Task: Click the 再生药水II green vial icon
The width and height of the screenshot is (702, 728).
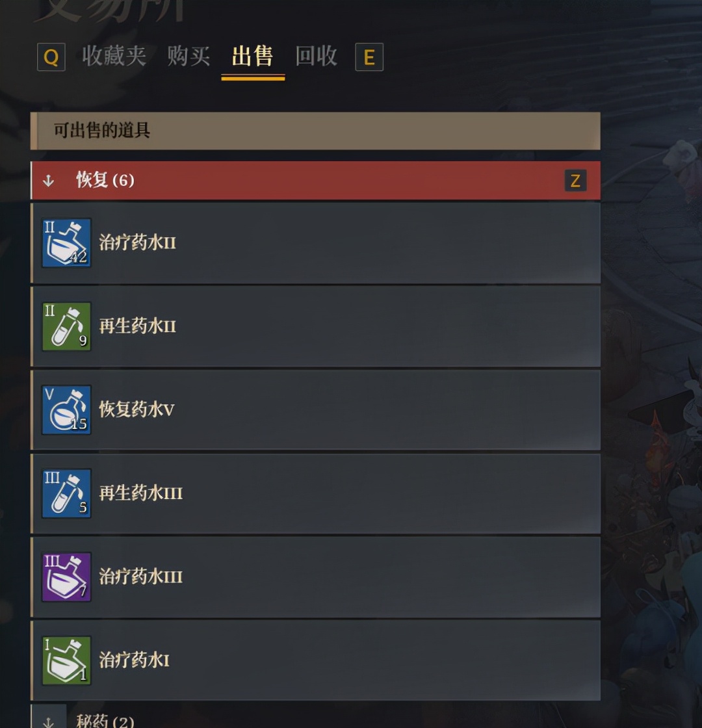Action: [x=66, y=326]
